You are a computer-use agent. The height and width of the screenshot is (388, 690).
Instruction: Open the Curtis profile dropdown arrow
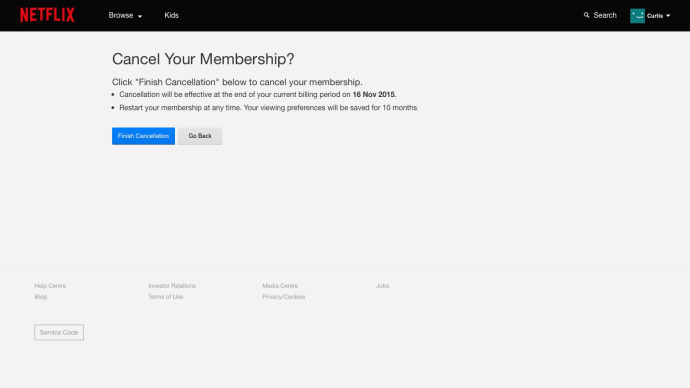click(x=668, y=16)
